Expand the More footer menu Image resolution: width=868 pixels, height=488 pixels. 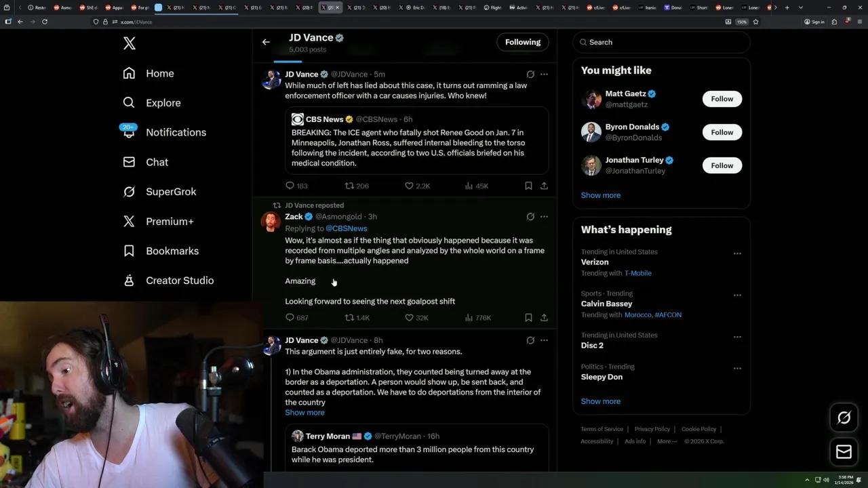tap(667, 441)
